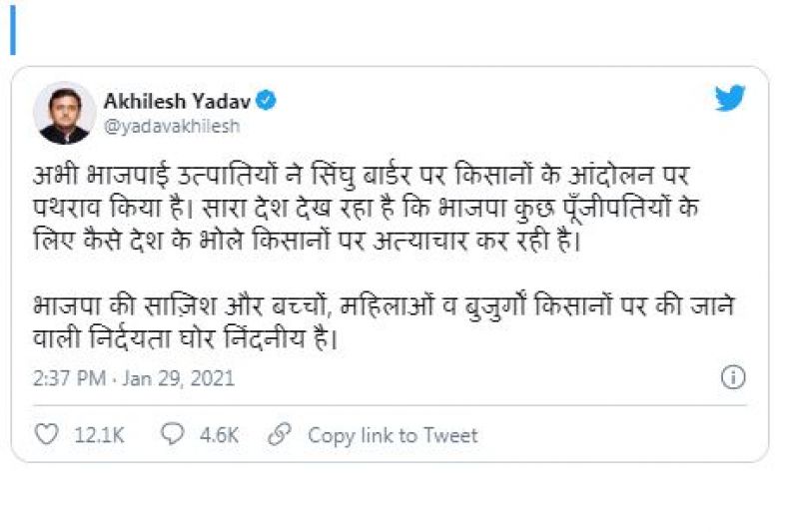Click the reply speech bubble icon

coord(173,435)
